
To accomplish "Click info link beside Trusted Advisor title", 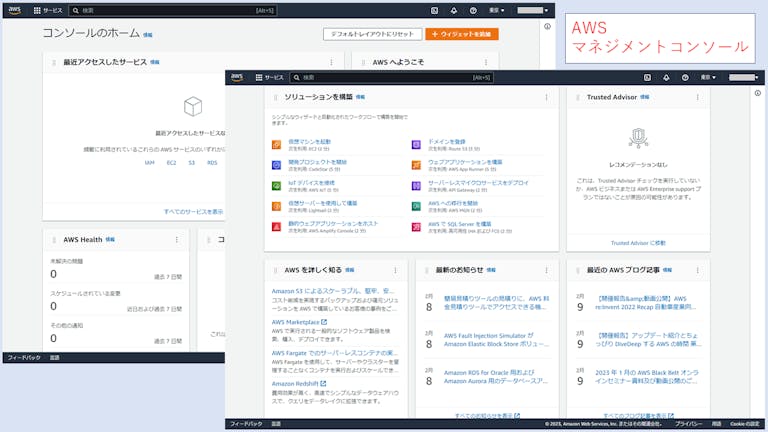I will [645, 97].
